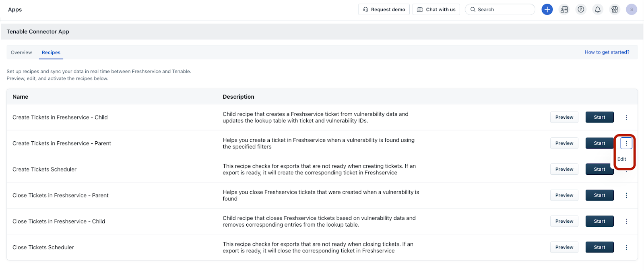Open the marketplace apps icon

click(x=615, y=9)
